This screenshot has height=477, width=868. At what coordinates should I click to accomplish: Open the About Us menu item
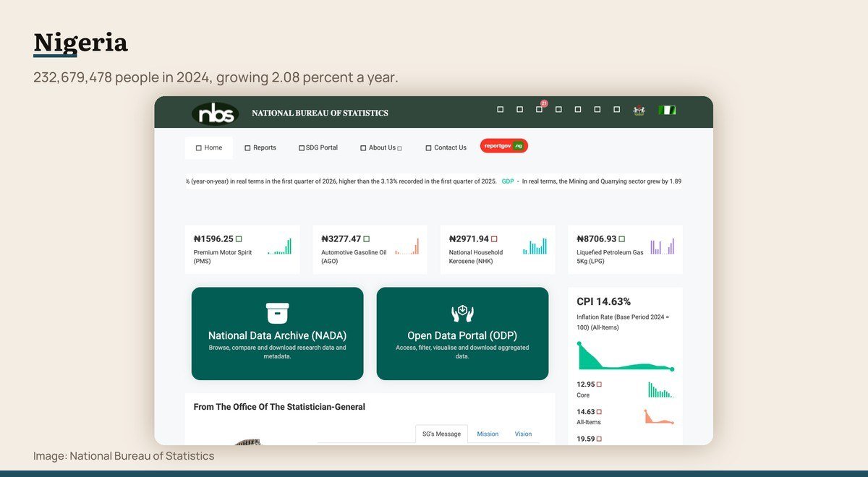coord(381,147)
